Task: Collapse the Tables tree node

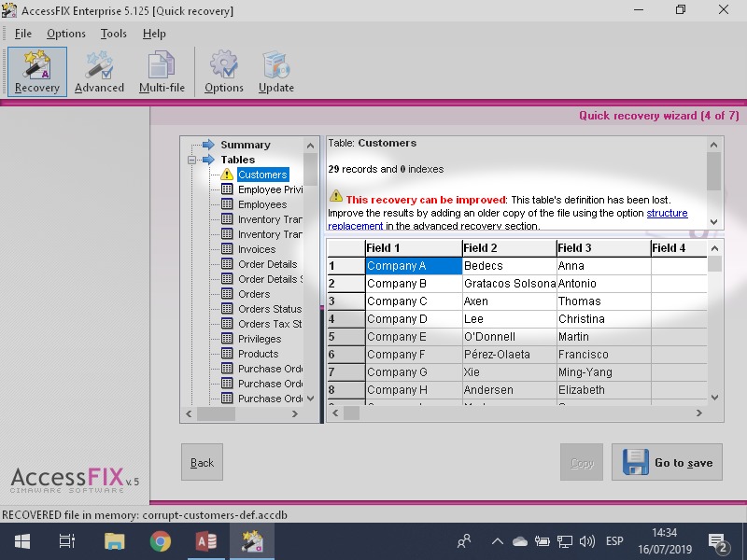Action: 191,160
